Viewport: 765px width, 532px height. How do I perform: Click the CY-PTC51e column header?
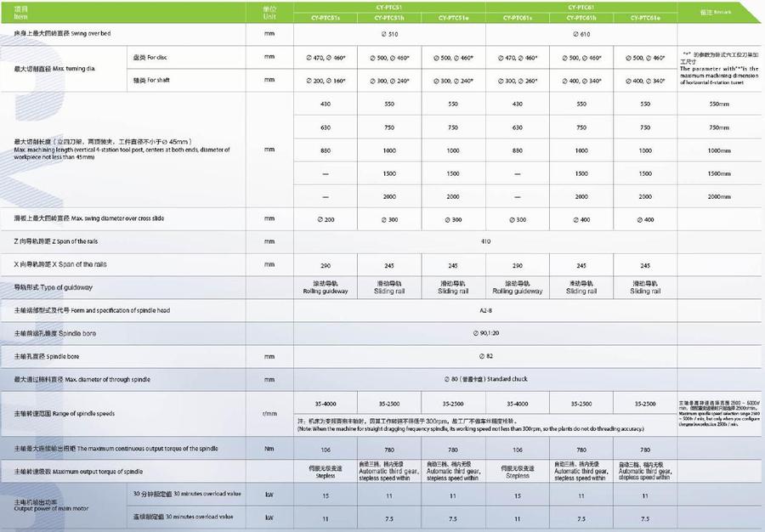click(x=453, y=18)
